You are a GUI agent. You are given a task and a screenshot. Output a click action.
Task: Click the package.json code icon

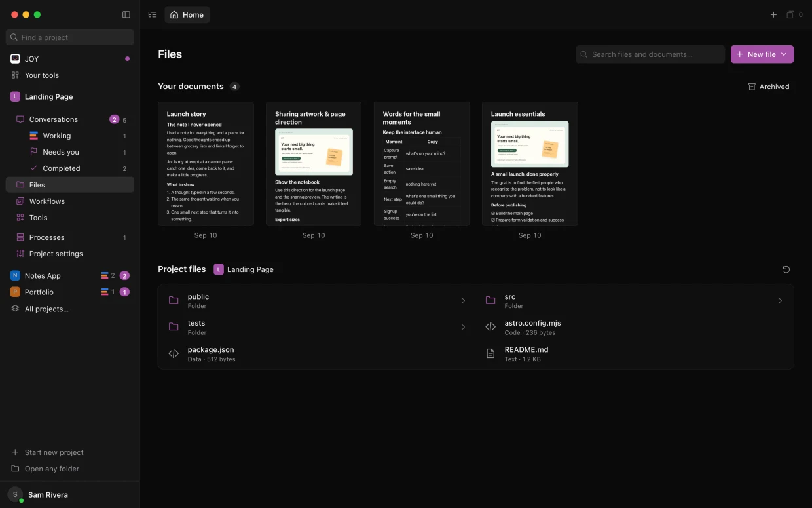pos(174,353)
